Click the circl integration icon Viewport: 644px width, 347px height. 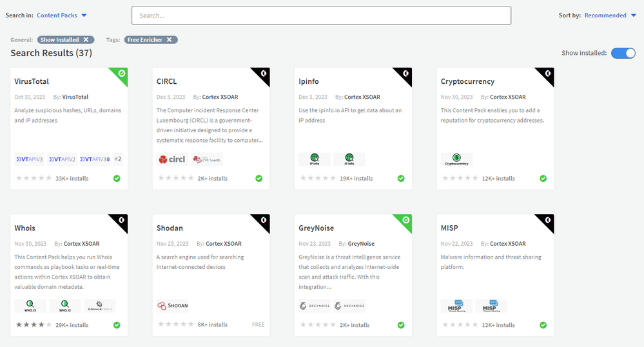pyautogui.click(x=171, y=159)
